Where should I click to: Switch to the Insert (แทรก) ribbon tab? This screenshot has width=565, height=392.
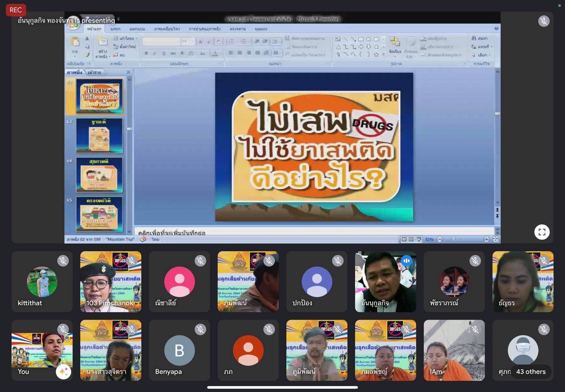(115, 29)
